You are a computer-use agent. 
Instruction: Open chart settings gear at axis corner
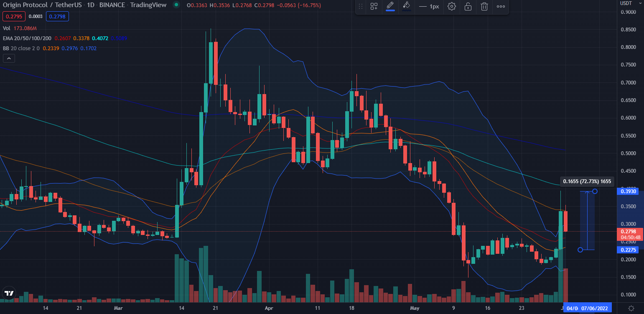pos(631,308)
